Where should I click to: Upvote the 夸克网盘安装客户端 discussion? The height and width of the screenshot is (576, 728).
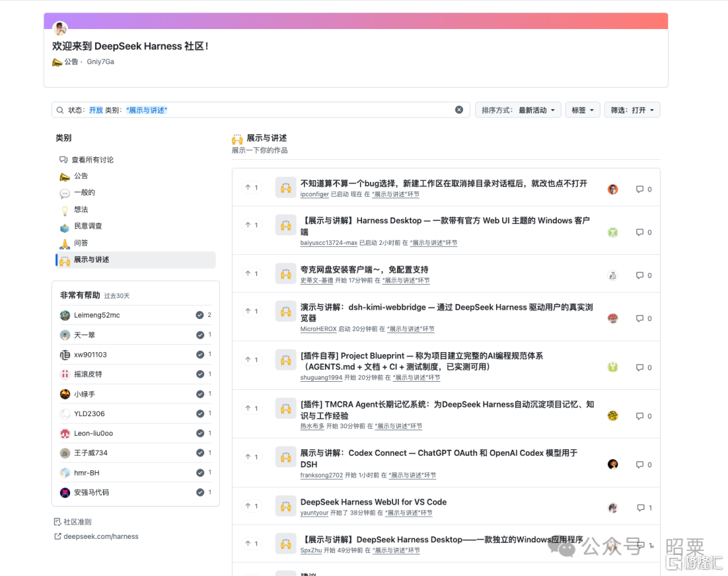252,274
